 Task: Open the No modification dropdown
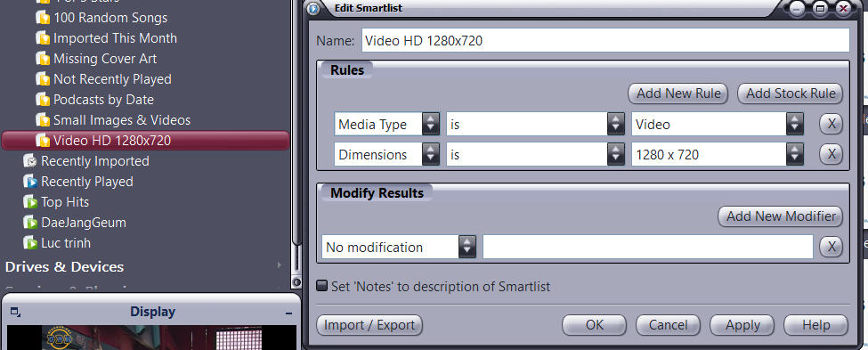(x=467, y=247)
